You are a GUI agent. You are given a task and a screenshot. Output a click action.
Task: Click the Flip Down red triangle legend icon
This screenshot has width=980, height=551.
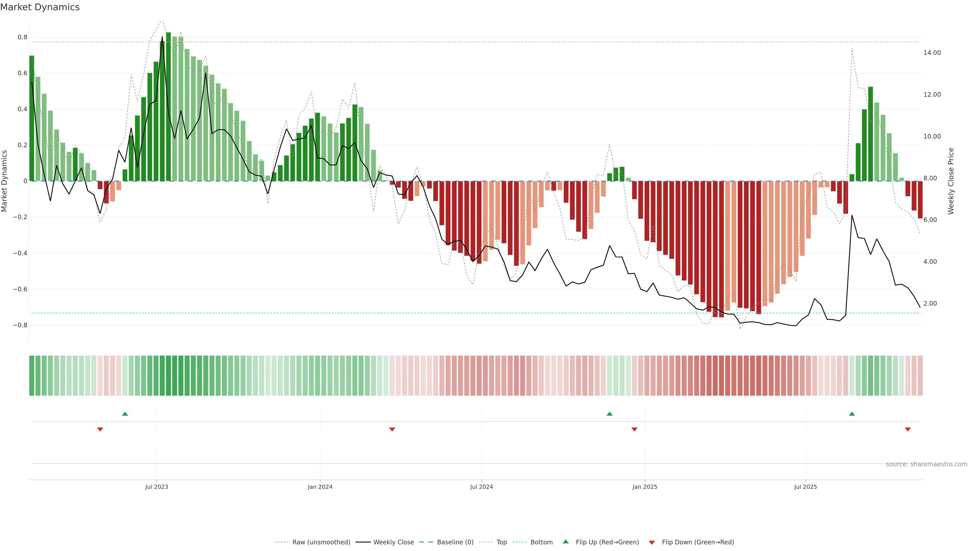pyautogui.click(x=651, y=542)
